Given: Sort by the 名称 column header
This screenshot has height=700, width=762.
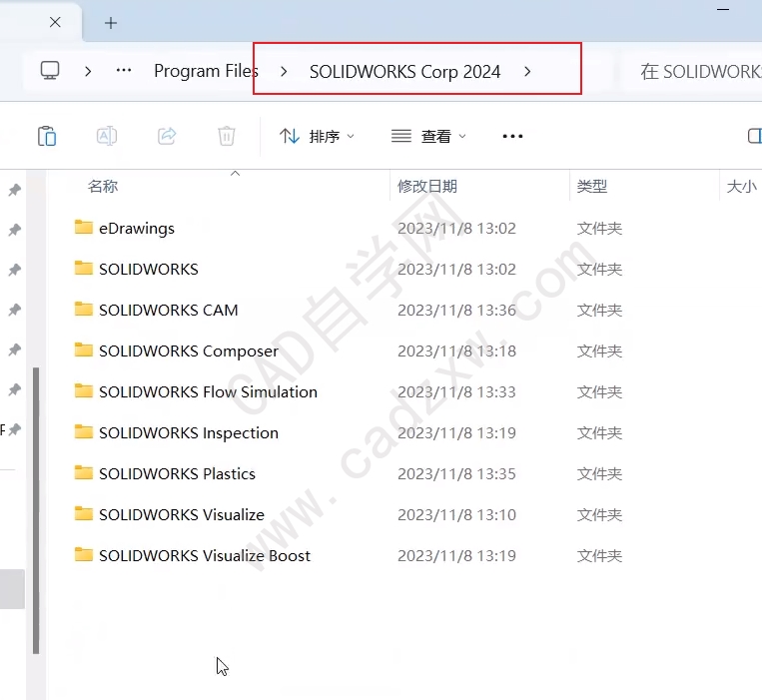Looking at the screenshot, I should point(103,186).
